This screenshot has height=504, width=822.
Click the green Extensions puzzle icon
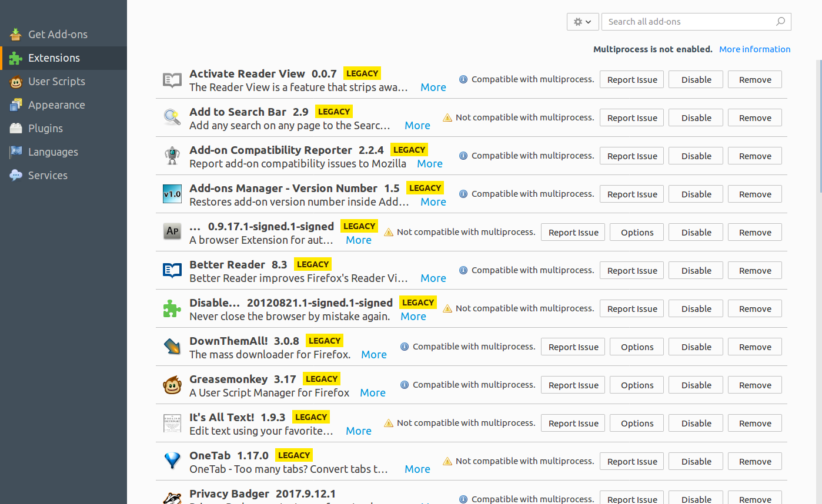coord(16,58)
